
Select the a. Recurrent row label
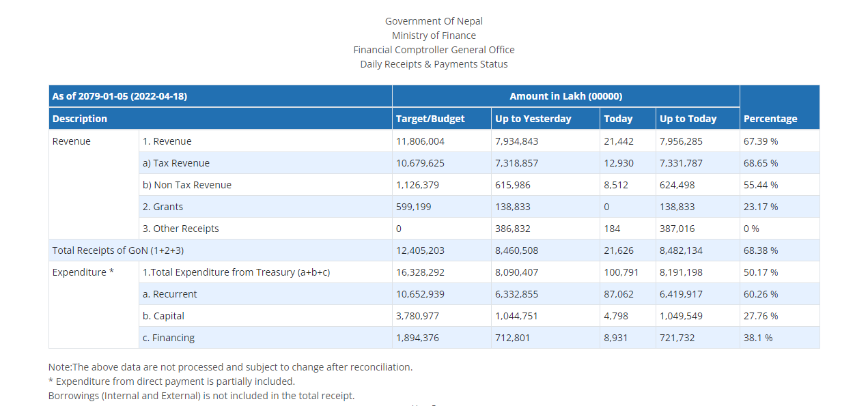(x=170, y=294)
